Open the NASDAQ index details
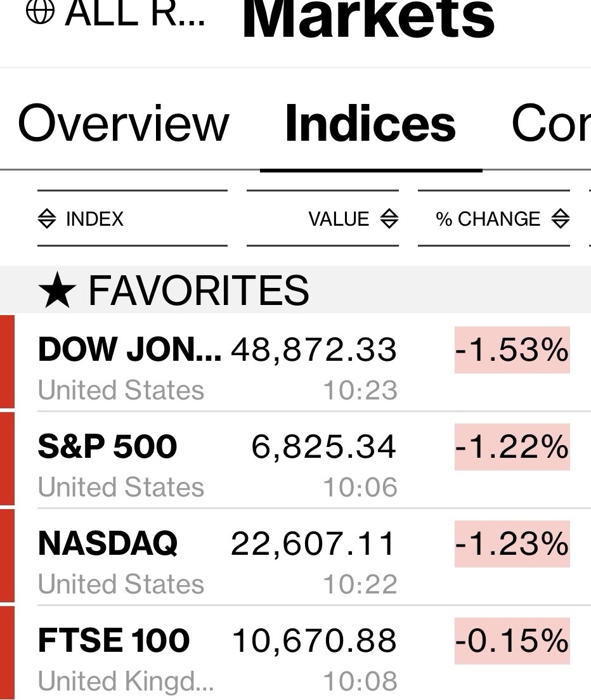The height and width of the screenshot is (700, 591). 108,544
